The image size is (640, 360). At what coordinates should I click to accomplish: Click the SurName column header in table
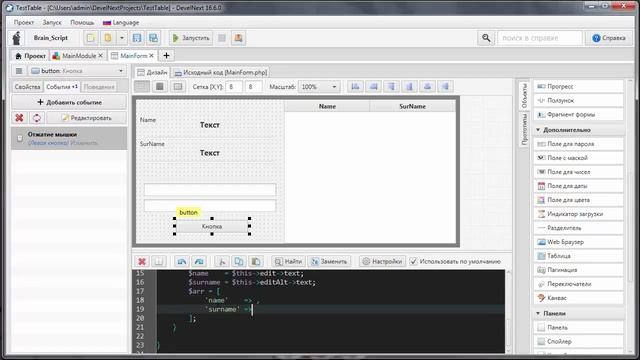[412, 106]
